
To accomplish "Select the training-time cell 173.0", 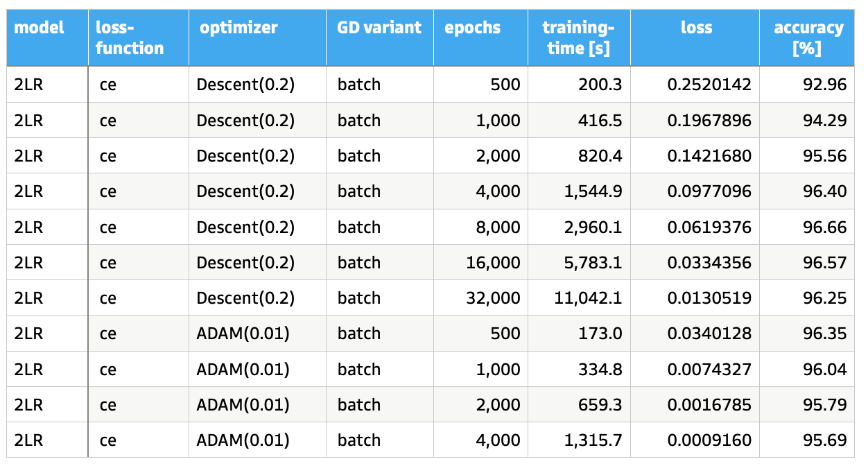I will pos(601,334).
